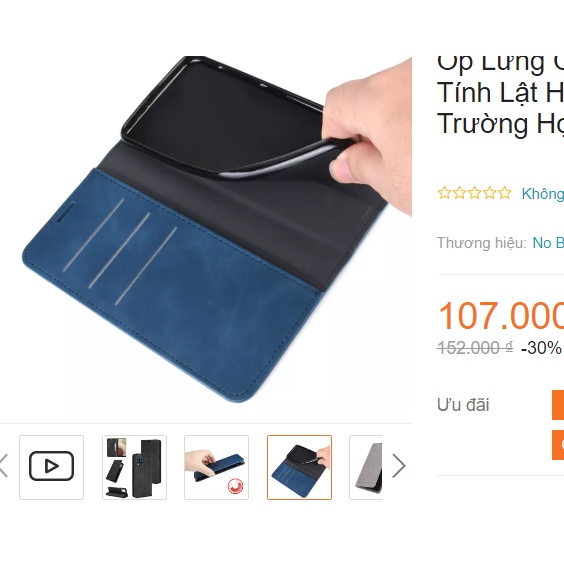Click the 'Ưu đãi' label

463,405
